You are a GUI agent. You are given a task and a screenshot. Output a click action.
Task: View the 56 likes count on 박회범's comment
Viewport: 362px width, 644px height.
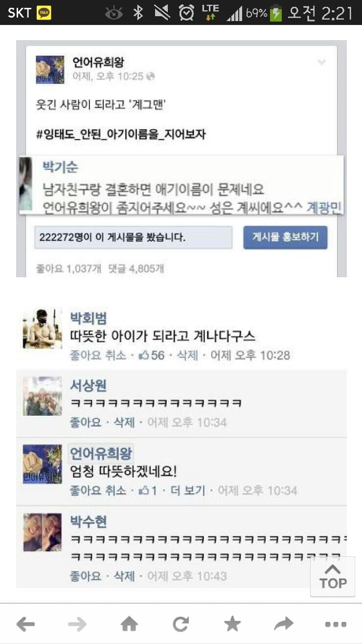[x=152, y=355]
